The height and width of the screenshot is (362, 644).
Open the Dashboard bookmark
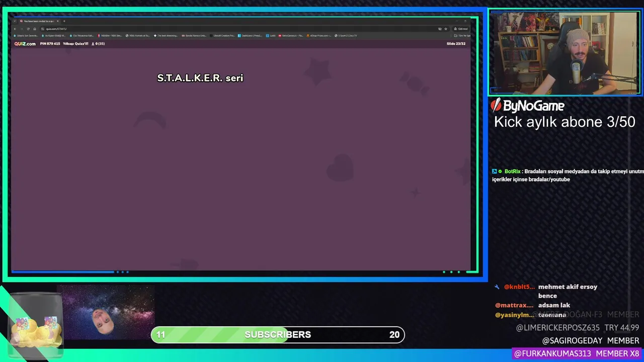(250, 36)
